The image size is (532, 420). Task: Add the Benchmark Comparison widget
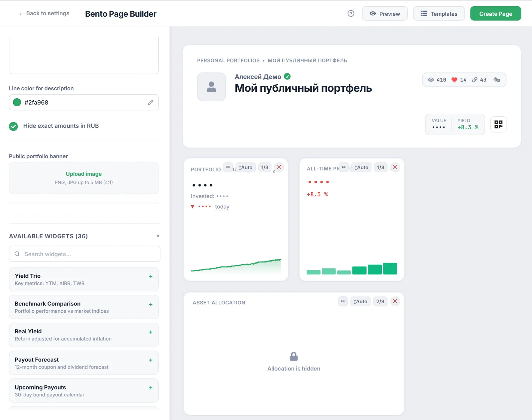(151, 304)
